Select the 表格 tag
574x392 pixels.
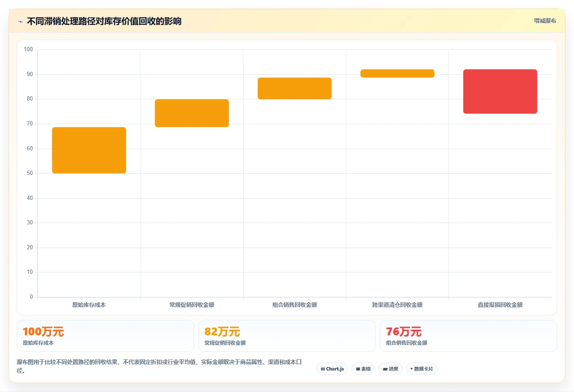point(363,369)
